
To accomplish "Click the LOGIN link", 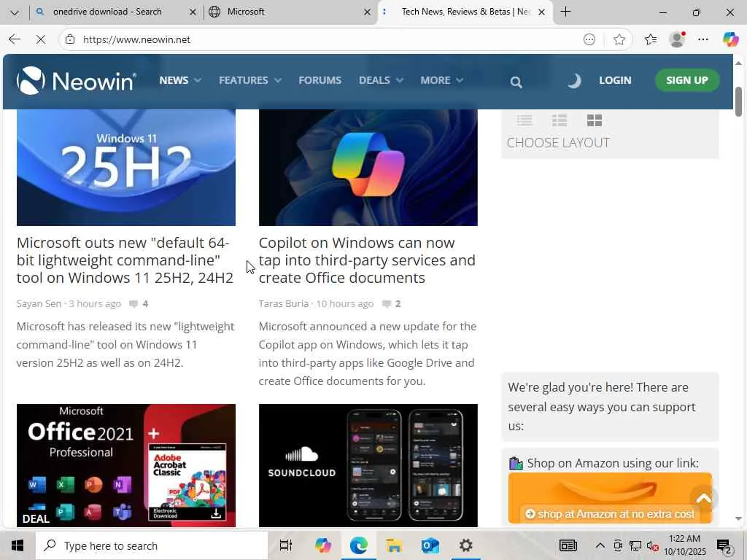I will click(615, 80).
